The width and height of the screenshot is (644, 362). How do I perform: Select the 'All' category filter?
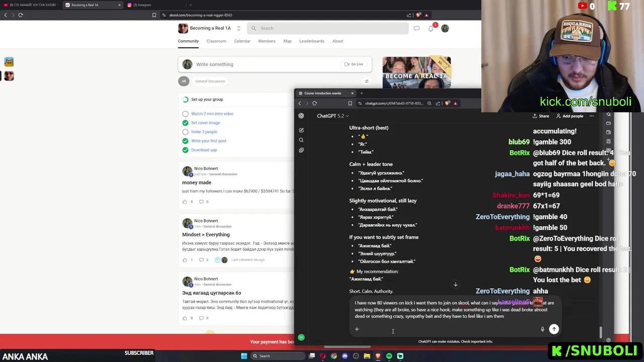(x=184, y=81)
